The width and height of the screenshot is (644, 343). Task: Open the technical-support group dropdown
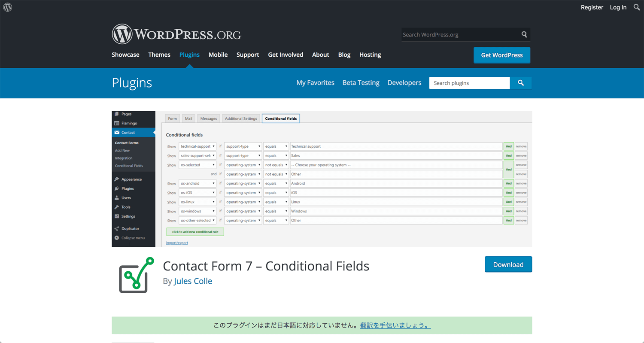tap(197, 146)
